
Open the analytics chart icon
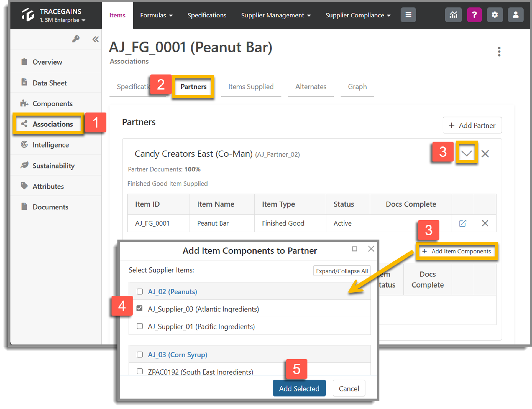coord(453,15)
